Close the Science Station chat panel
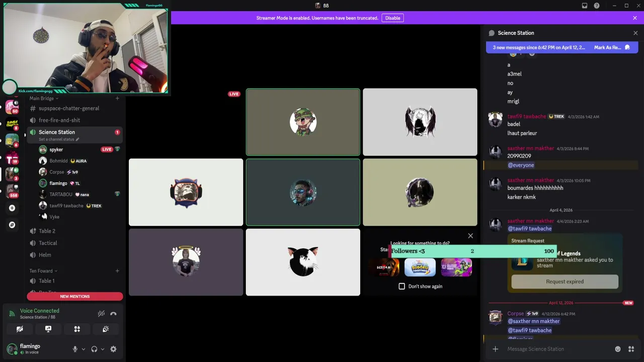 pos(635,33)
